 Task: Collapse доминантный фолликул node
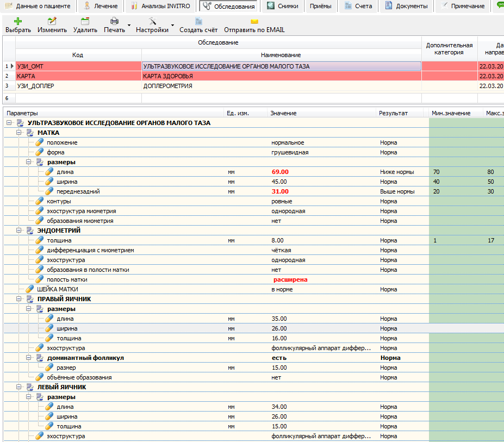29,357
